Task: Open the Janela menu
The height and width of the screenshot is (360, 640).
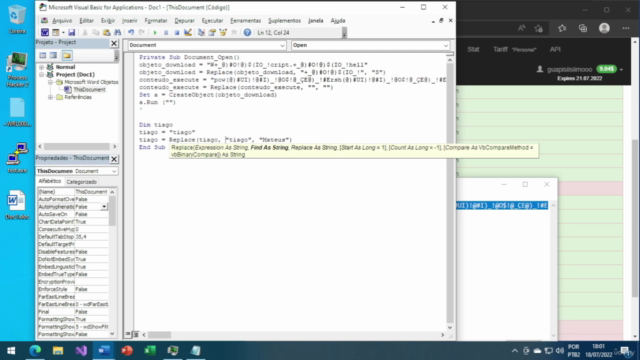Action: [316, 20]
